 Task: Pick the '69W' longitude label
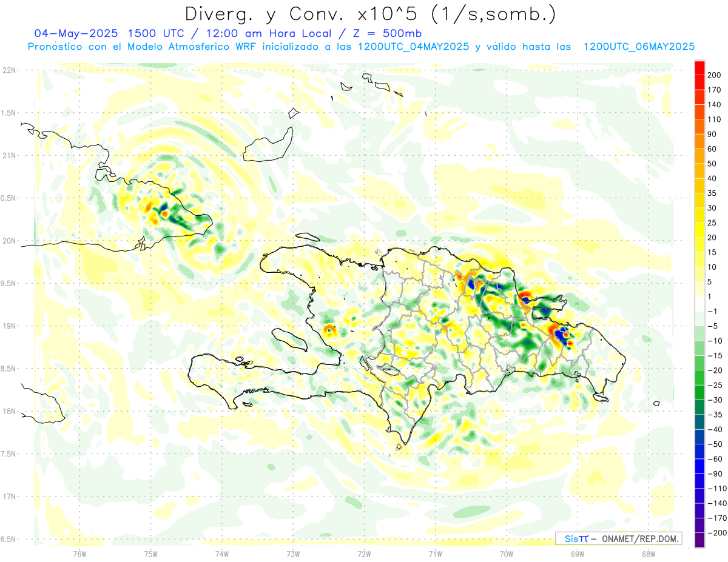(578, 554)
